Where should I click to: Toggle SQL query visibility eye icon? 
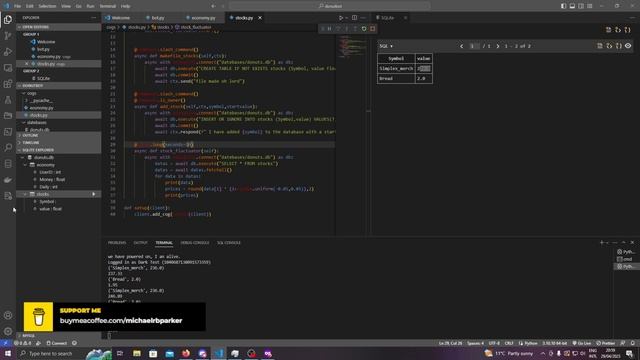coord(628,46)
